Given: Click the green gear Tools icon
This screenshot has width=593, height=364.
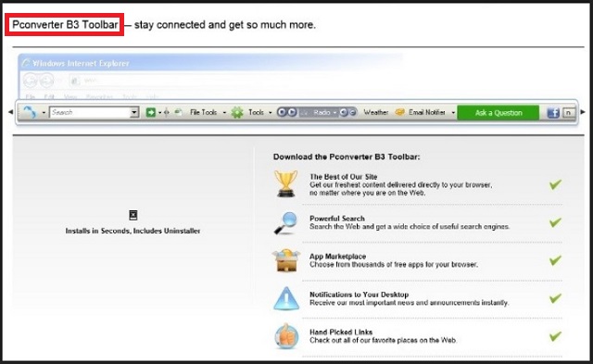Looking at the screenshot, I should [237, 112].
